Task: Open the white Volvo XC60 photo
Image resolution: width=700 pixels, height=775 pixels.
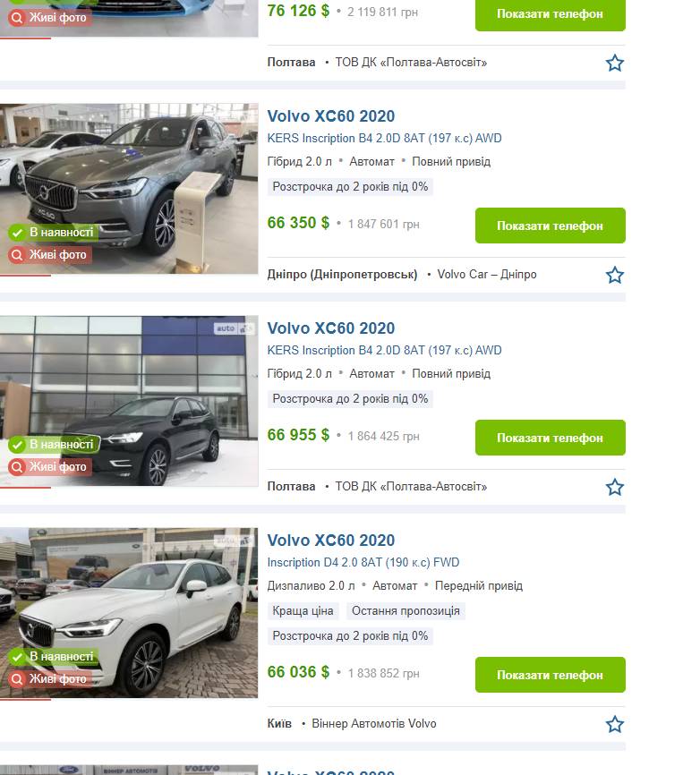Action: click(129, 613)
